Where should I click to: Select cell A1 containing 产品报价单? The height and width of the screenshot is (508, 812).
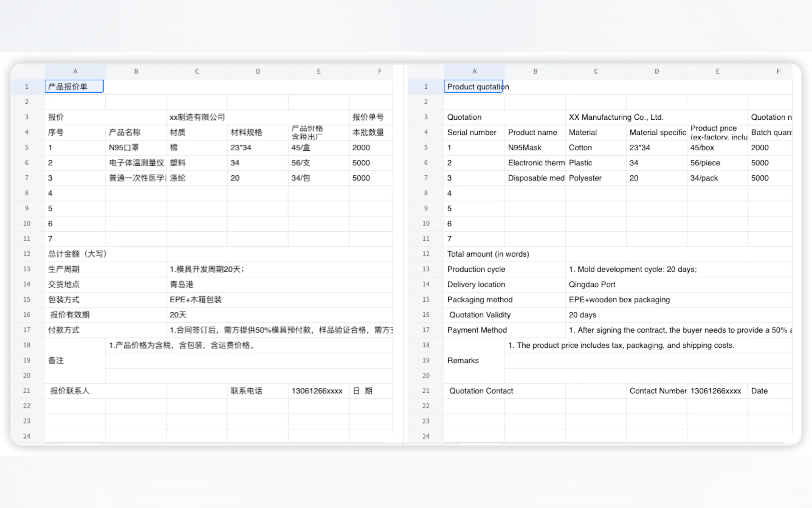pos(74,87)
